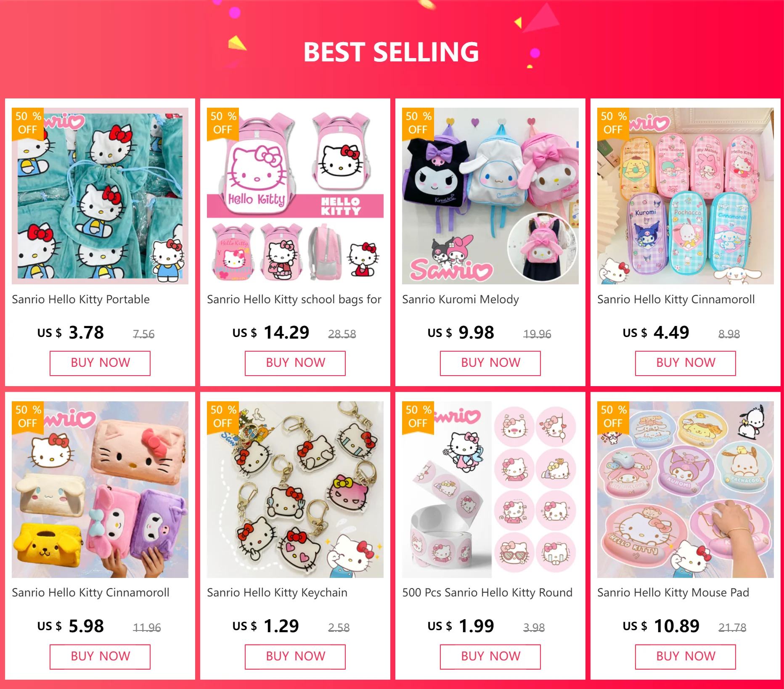The width and height of the screenshot is (784, 689).
Task: Buy the 4.49 Cinnamoroll pencil case now
Action: pyautogui.click(x=686, y=363)
